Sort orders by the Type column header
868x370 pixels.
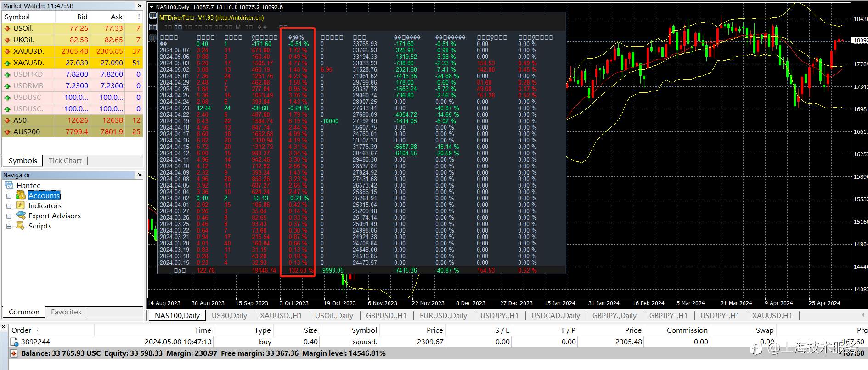pyautogui.click(x=244, y=330)
